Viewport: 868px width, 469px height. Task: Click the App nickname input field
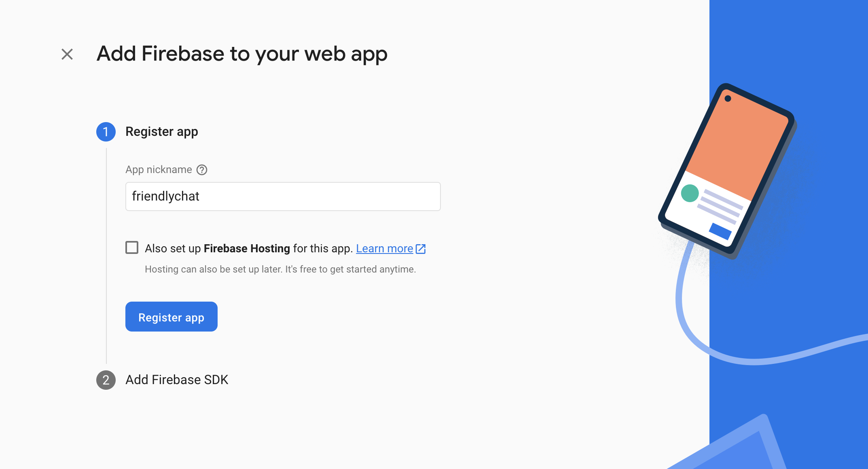tap(283, 196)
